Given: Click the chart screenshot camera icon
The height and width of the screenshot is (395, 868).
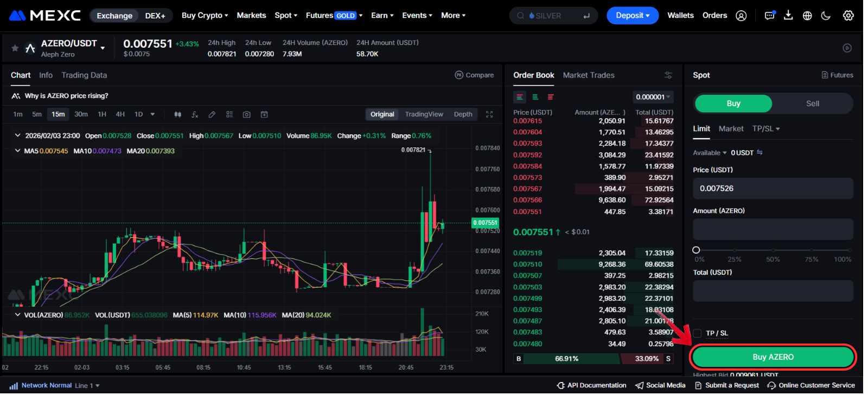Looking at the screenshot, I should (247, 114).
